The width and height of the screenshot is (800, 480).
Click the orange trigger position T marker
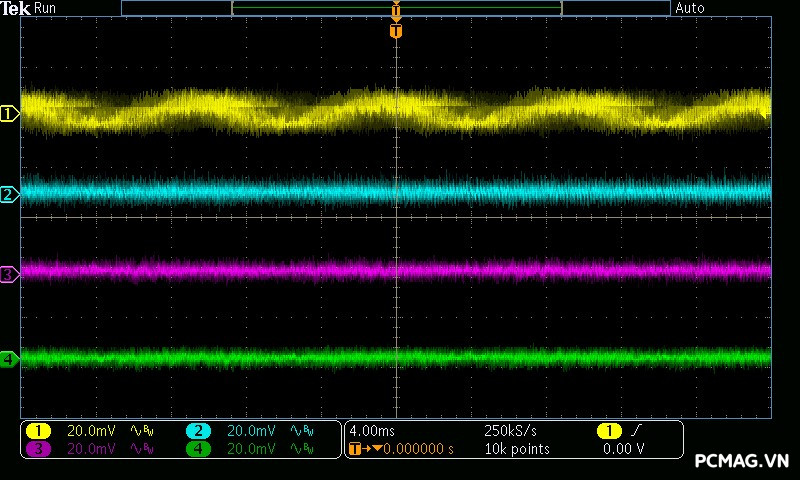pyautogui.click(x=396, y=31)
